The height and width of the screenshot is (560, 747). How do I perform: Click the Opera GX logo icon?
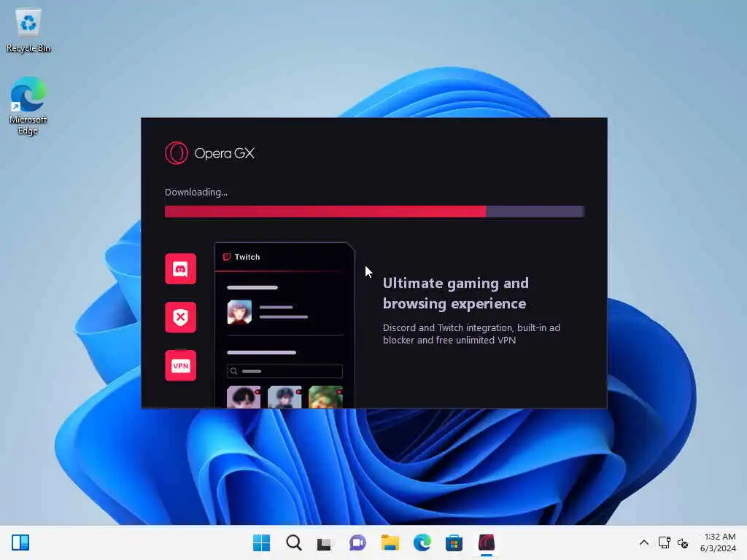tap(177, 153)
